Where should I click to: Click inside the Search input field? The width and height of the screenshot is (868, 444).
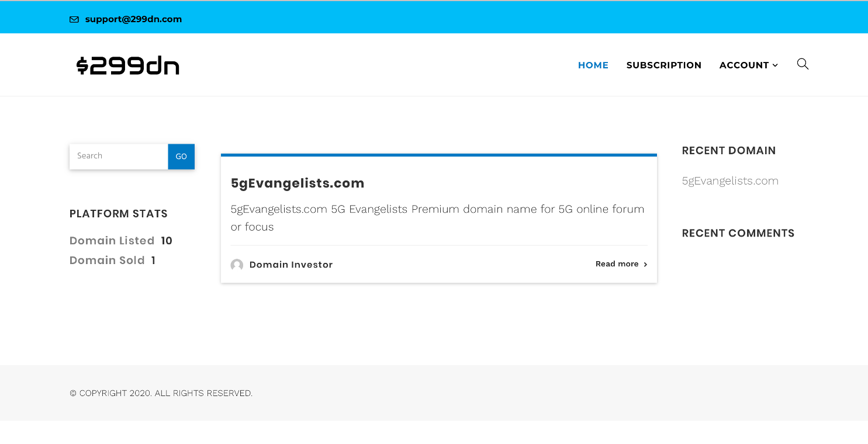click(118, 156)
